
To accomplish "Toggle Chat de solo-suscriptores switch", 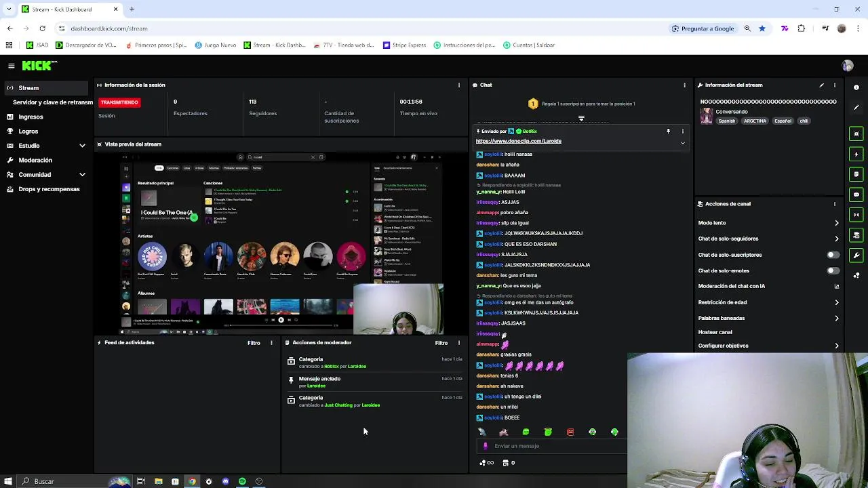I will point(833,255).
